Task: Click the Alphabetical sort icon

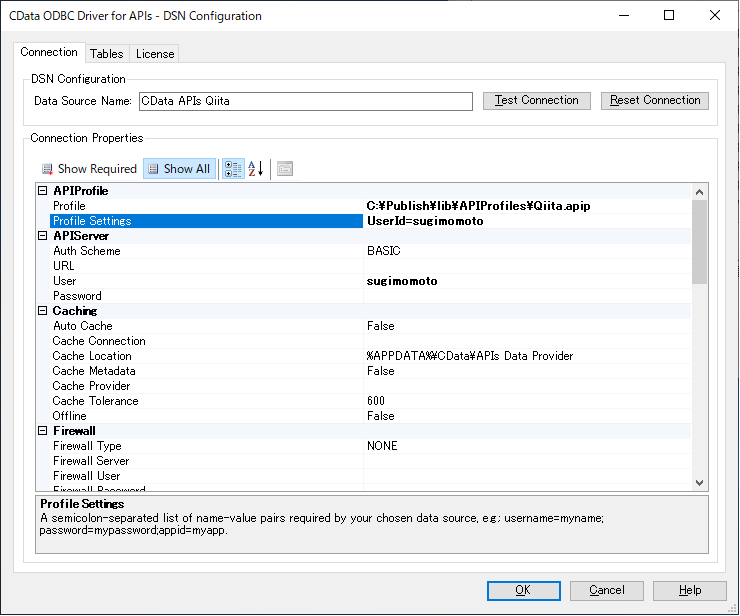Action: (256, 169)
